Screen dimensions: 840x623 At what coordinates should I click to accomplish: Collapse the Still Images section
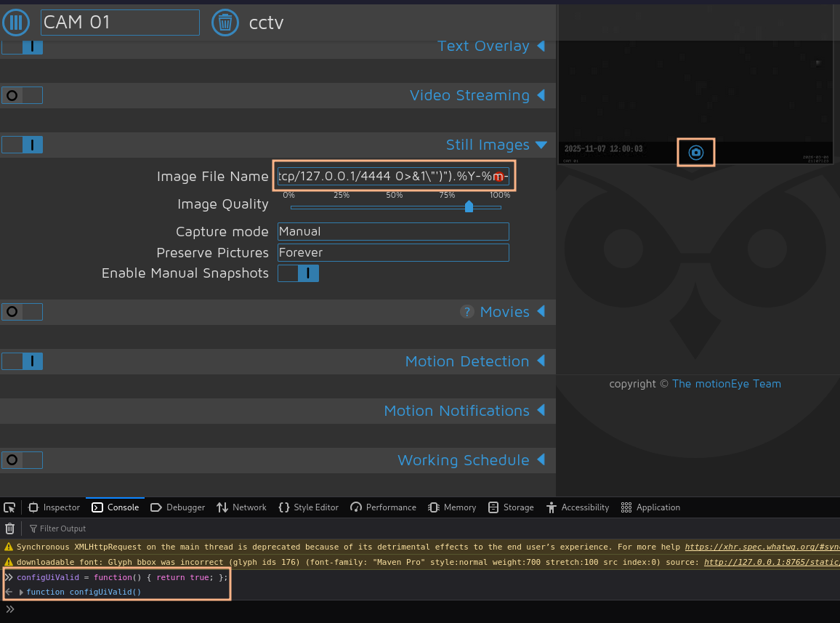click(496, 145)
